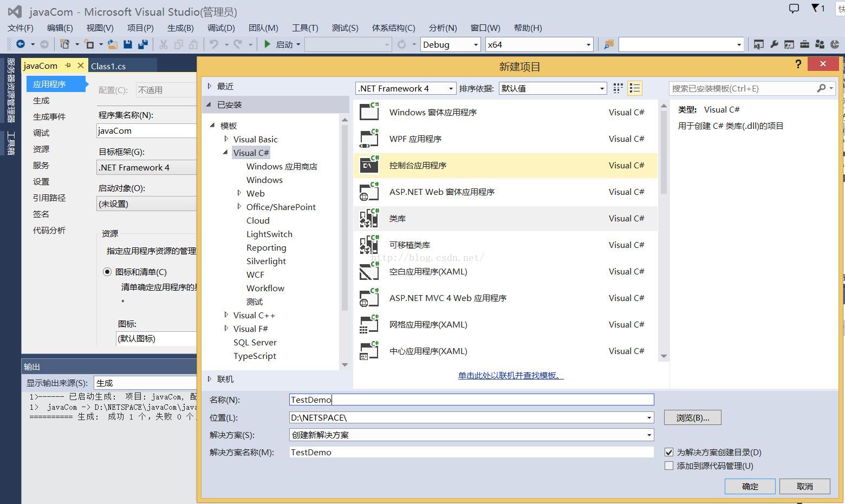The width and height of the screenshot is (845, 504).
Task: Expand the Visual C++ tree node
Action: [226, 315]
